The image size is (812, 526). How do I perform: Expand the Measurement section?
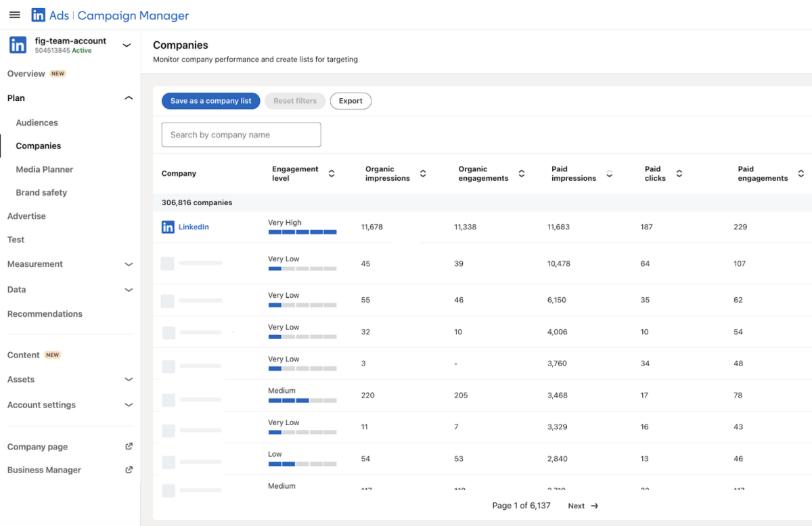click(129, 264)
